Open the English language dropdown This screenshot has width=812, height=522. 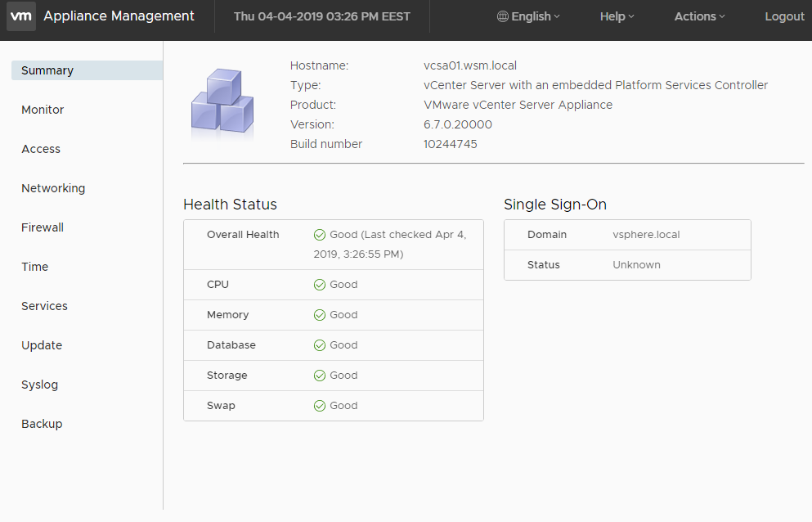click(x=529, y=16)
